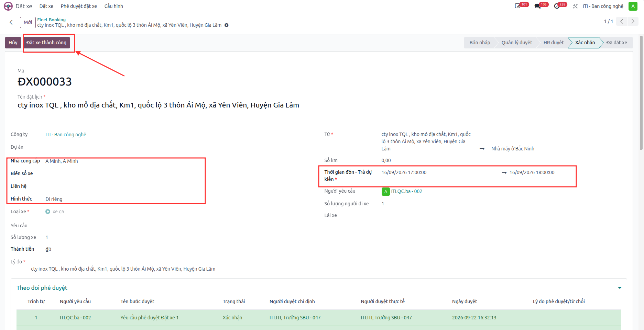The height and width of the screenshot is (330, 644).
Task: Click the destination Nhà máy ở Bắc Ninh
Action: (513, 149)
